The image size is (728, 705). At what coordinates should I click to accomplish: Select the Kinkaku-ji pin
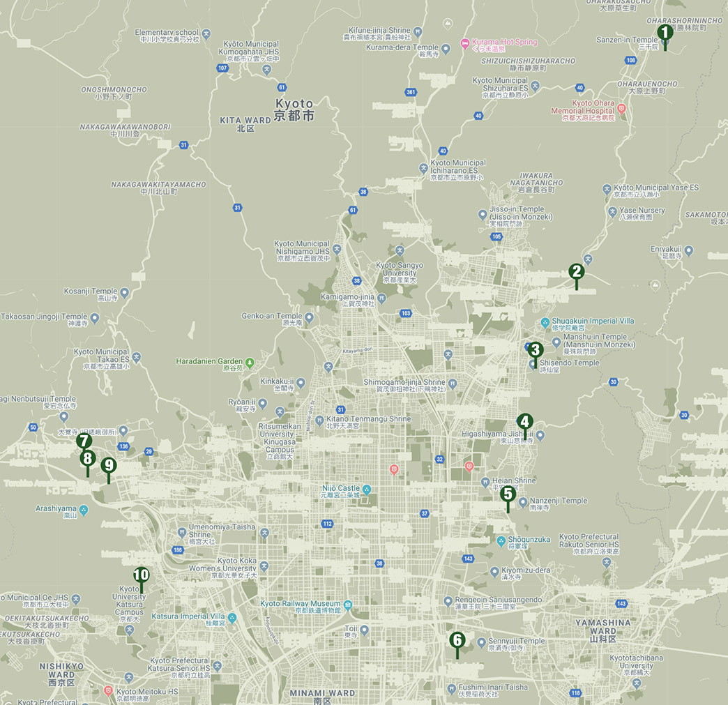point(301,383)
